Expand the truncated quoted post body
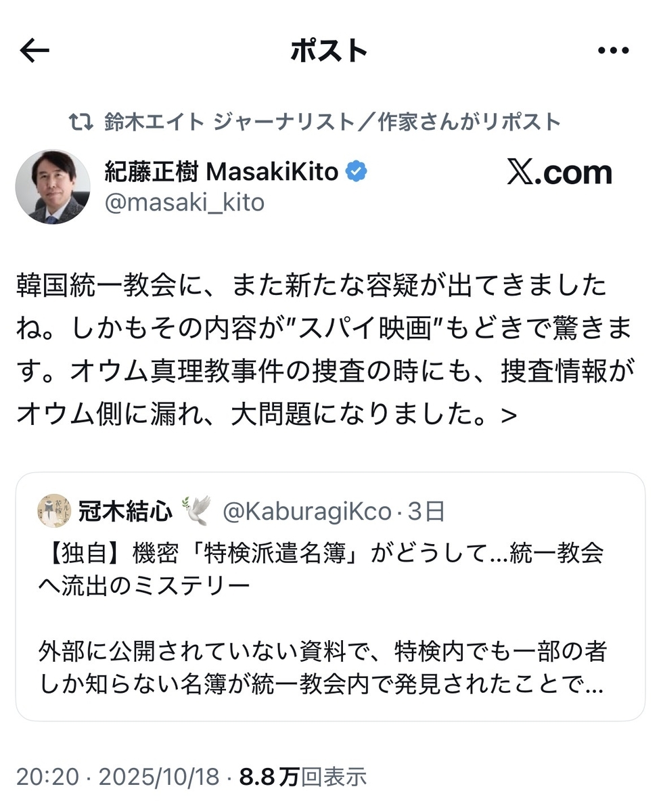 [x=322, y=669]
